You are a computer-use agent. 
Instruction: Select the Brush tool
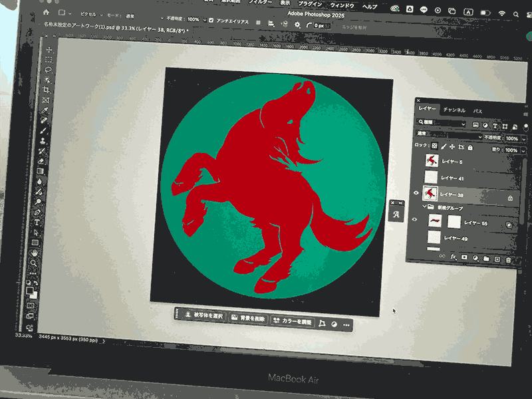[43, 130]
